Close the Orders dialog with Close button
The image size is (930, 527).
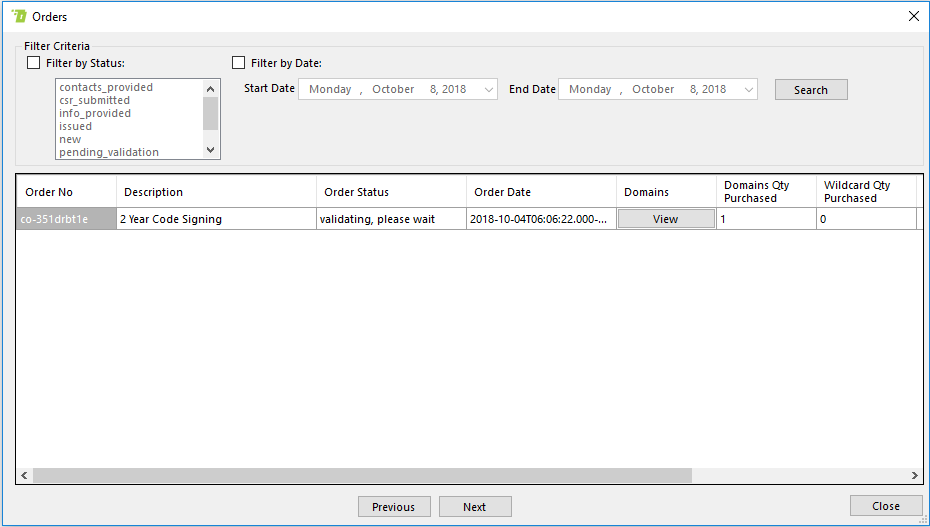pyautogui.click(x=885, y=506)
